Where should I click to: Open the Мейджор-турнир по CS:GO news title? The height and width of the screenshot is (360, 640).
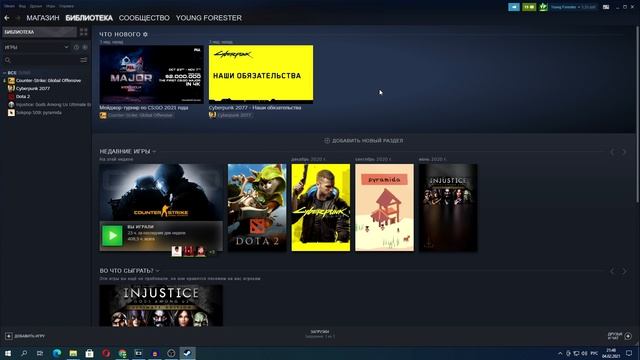(x=144, y=108)
